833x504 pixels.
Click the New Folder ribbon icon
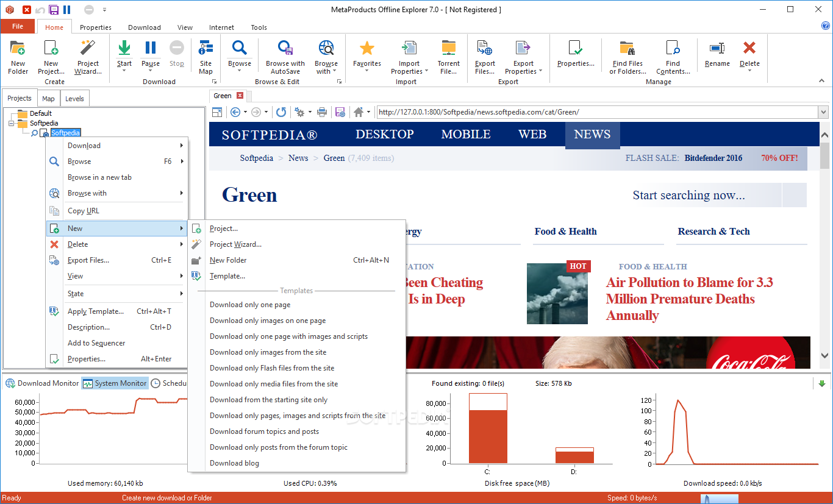(18, 49)
